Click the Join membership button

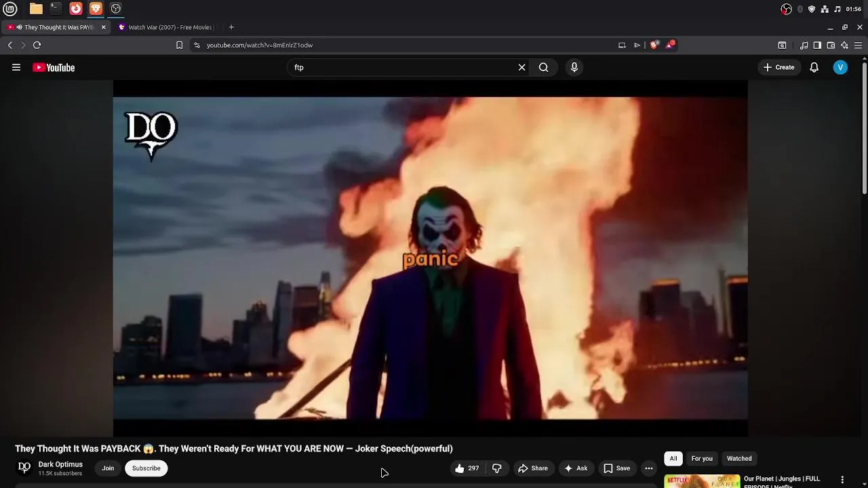point(108,468)
